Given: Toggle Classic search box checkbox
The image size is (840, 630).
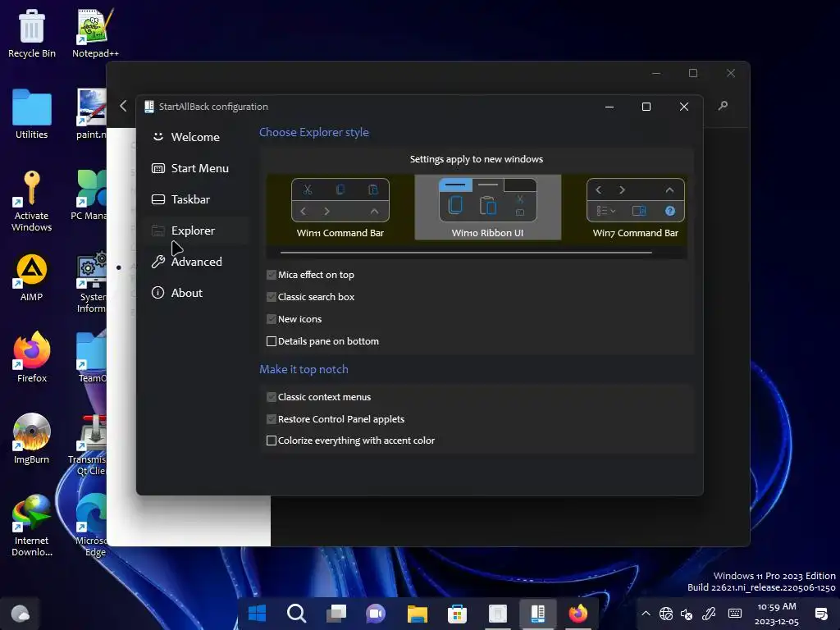Looking at the screenshot, I should 272,297.
